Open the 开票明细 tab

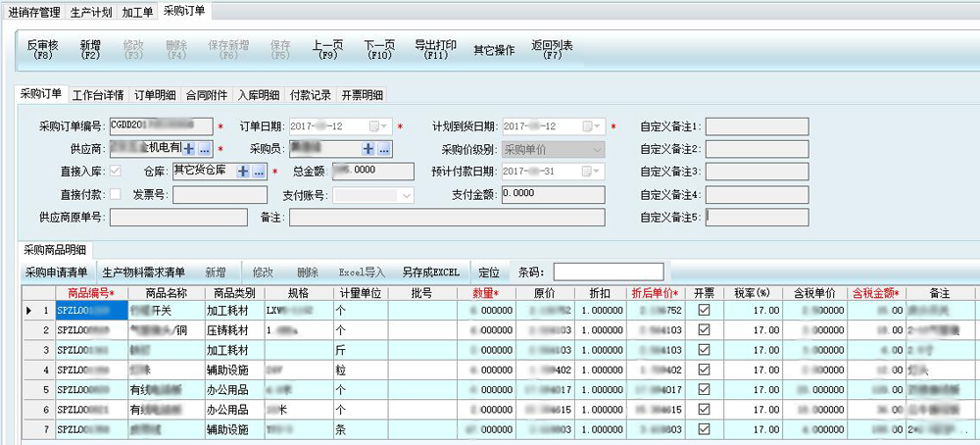coord(362,96)
